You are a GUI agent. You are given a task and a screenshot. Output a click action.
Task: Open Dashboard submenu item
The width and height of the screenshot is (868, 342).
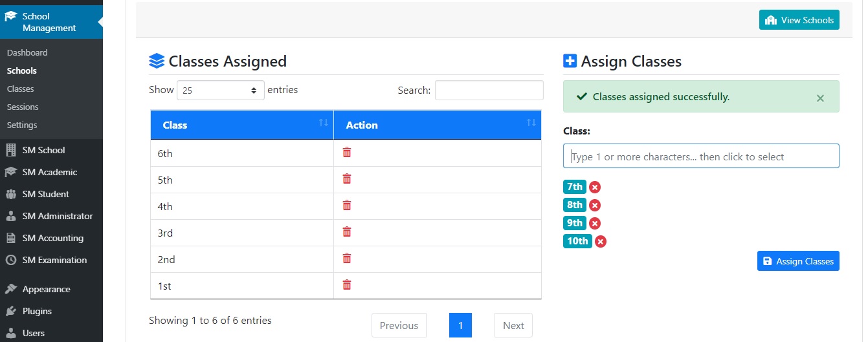(27, 52)
